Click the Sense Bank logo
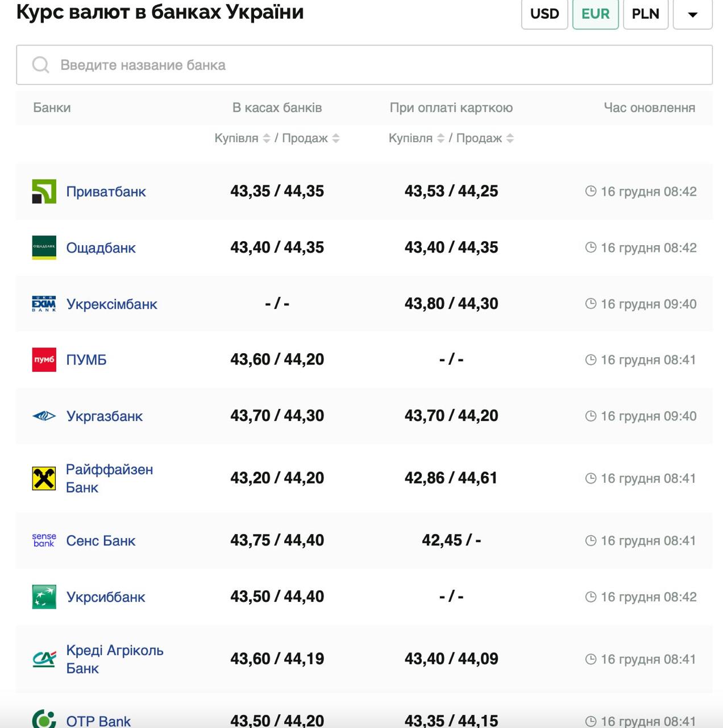Image resolution: width=723 pixels, height=728 pixels. click(44, 540)
